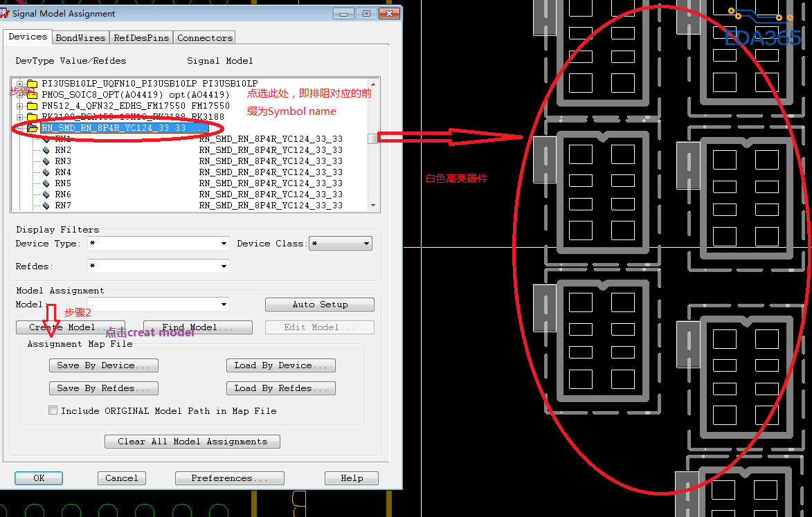Viewport: 812px width, 517px height.
Task: Switch to the BondWires tab
Action: 80,37
